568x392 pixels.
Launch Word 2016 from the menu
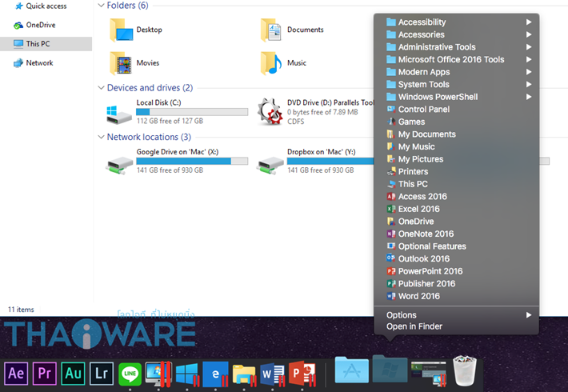(x=457, y=296)
